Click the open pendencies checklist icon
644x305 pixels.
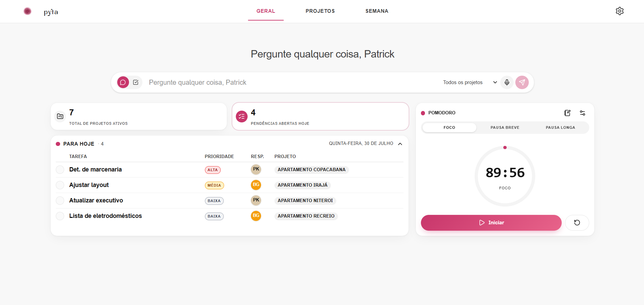(x=242, y=117)
